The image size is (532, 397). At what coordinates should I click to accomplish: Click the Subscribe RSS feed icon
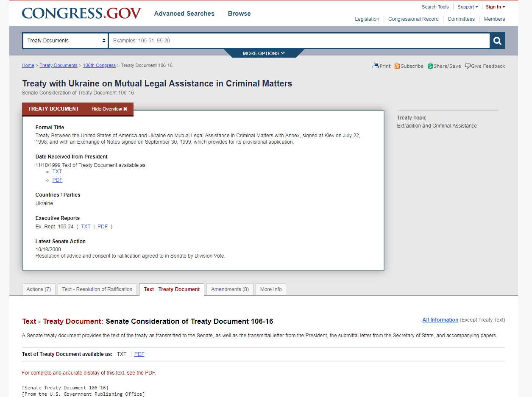397,66
